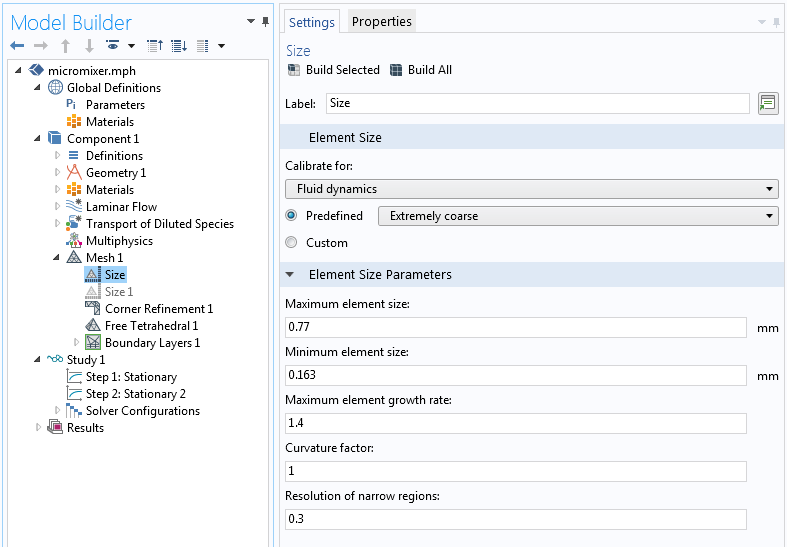The height and width of the screenshot is (547, 787).
Task: Open the Calibrate for dropdown
Action: click(532, 189)
